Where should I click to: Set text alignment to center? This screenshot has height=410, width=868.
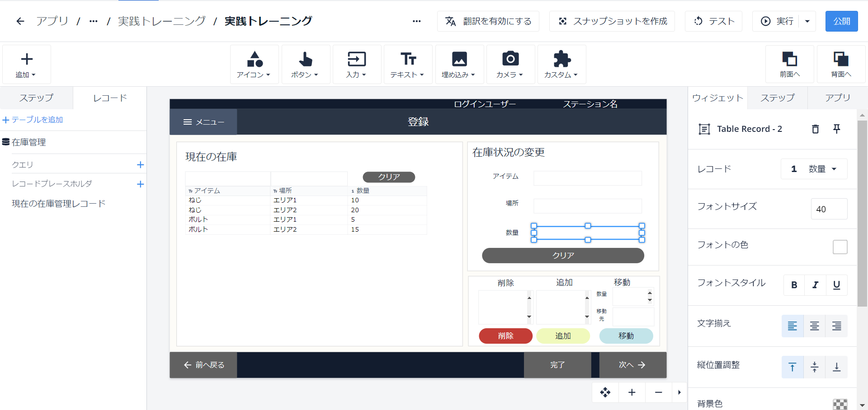815,326
